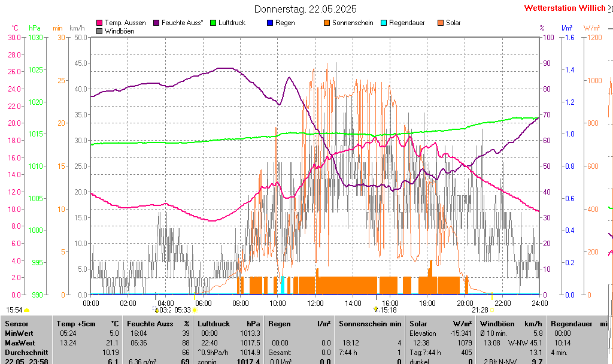Click the 4 min. rain duration value
613x364 pixels.
pyautogui.click(x=560, y=352)
